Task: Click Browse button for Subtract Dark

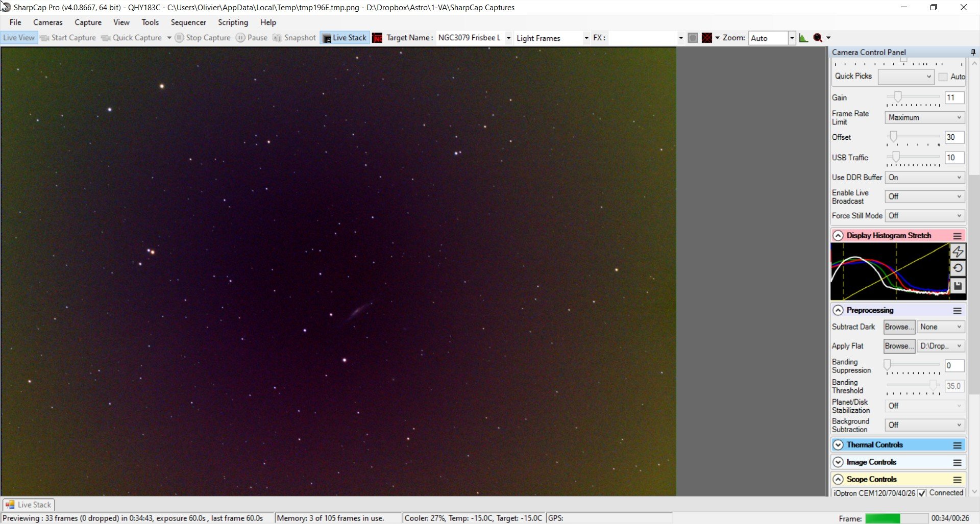Action: (x=899, y=327)
